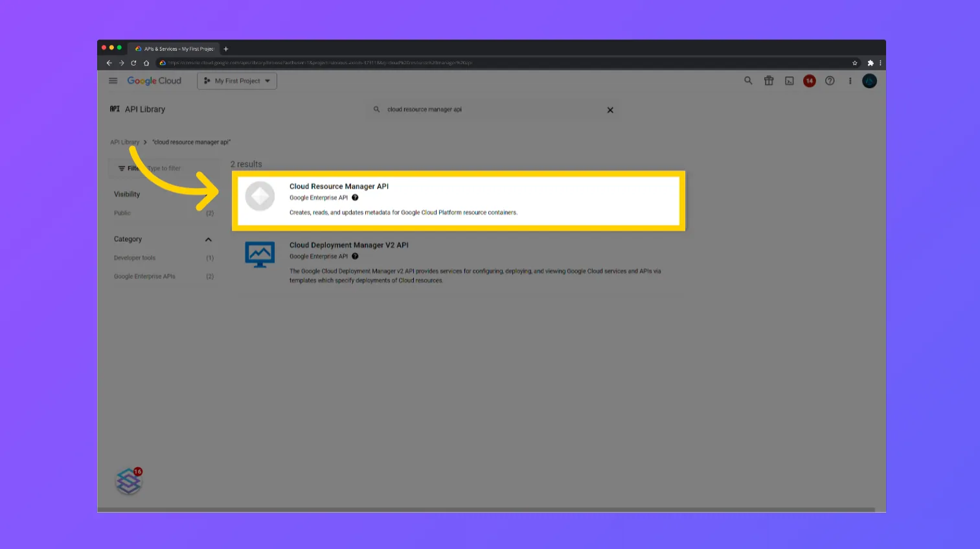
Task: Activate the Cloud Shell terminal icon
Action: point(790,81)
